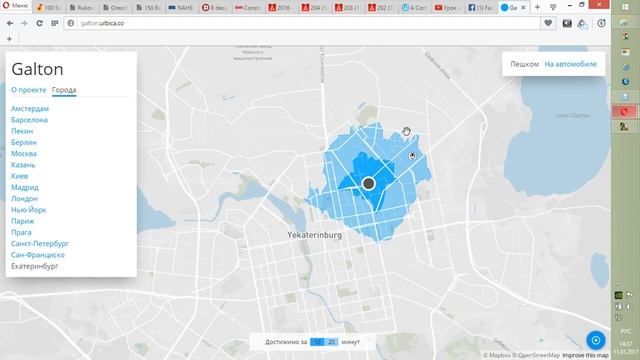The image size is (640, 360).
Task: Reload the current page
Action: pyautogui.click(x=40, y=23)
